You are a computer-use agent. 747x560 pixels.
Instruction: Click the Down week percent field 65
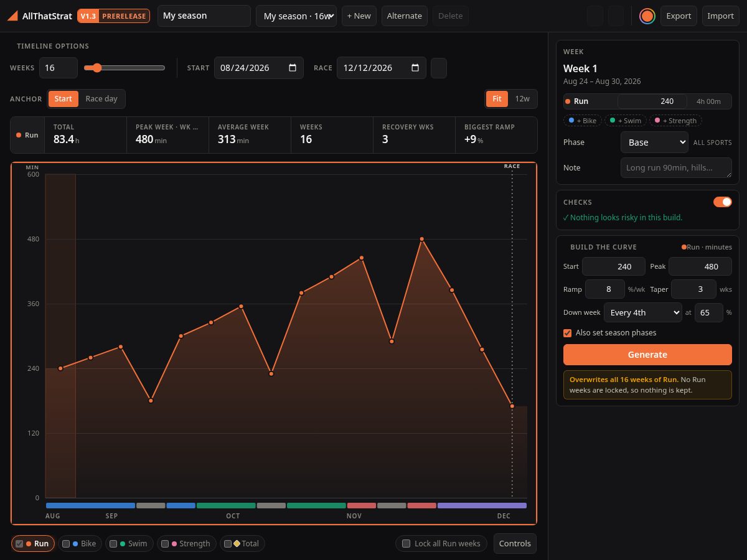tap(709, 312)
